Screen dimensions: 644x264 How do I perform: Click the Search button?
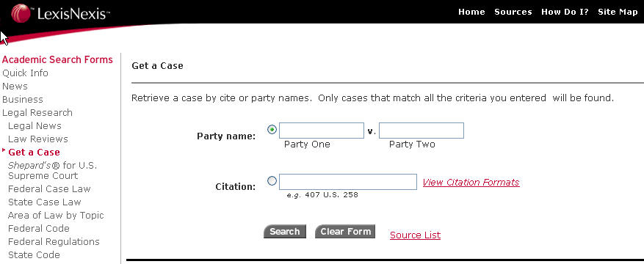(285, 232)
